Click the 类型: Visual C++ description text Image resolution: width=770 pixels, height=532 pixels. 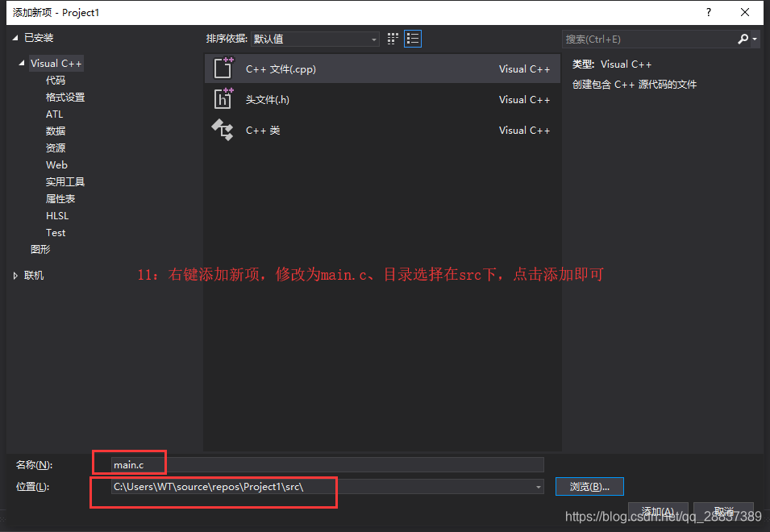tap(612, 64)
